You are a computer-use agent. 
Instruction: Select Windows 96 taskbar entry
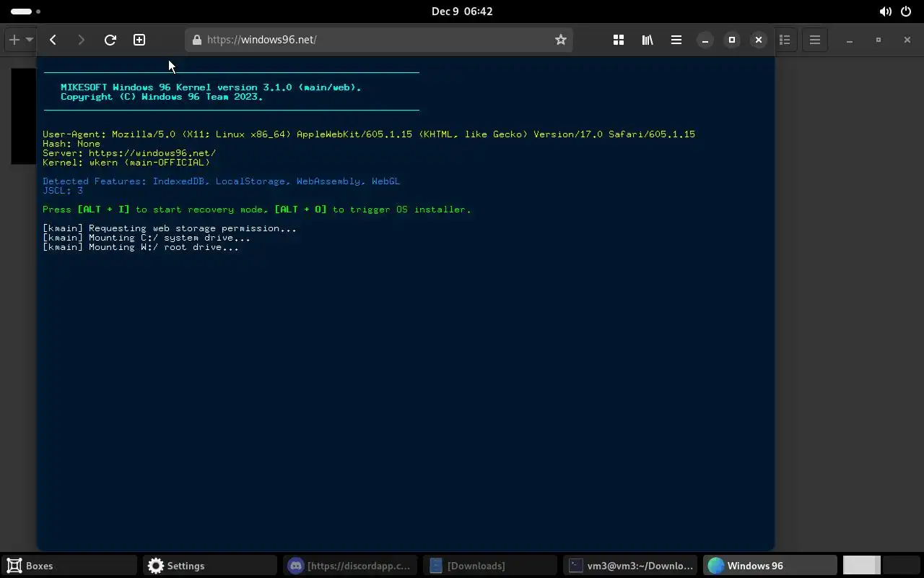(x=770, y=566)
